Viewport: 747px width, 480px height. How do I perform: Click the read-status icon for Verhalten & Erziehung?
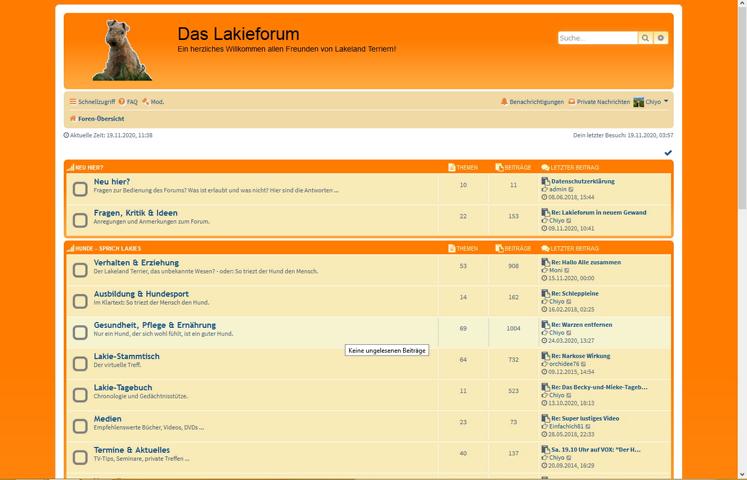(80, 270)
